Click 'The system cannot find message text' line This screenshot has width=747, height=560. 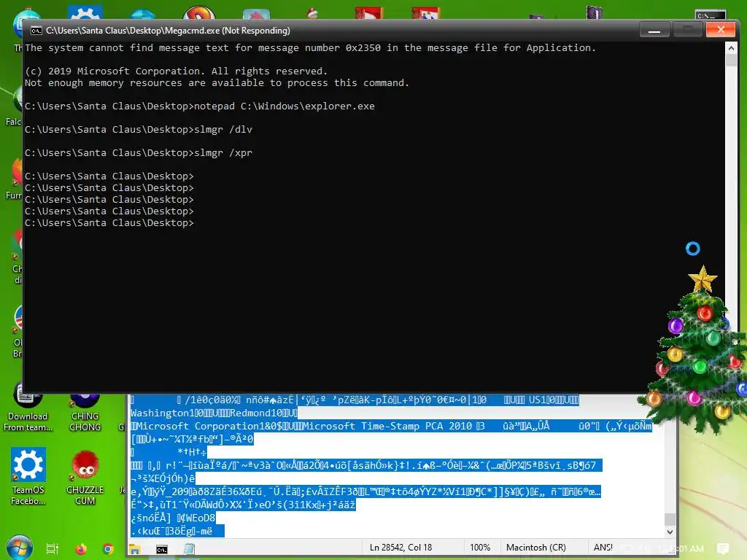click(310, 47)
